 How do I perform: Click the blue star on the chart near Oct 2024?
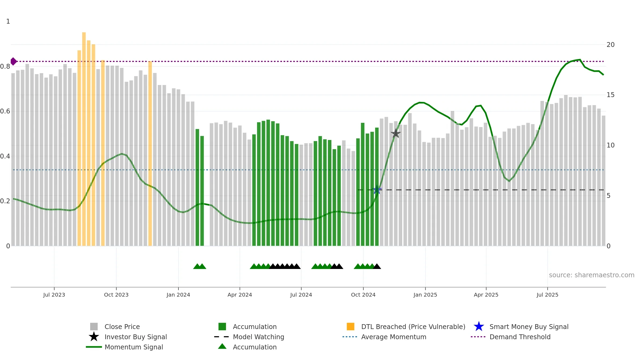377,190
